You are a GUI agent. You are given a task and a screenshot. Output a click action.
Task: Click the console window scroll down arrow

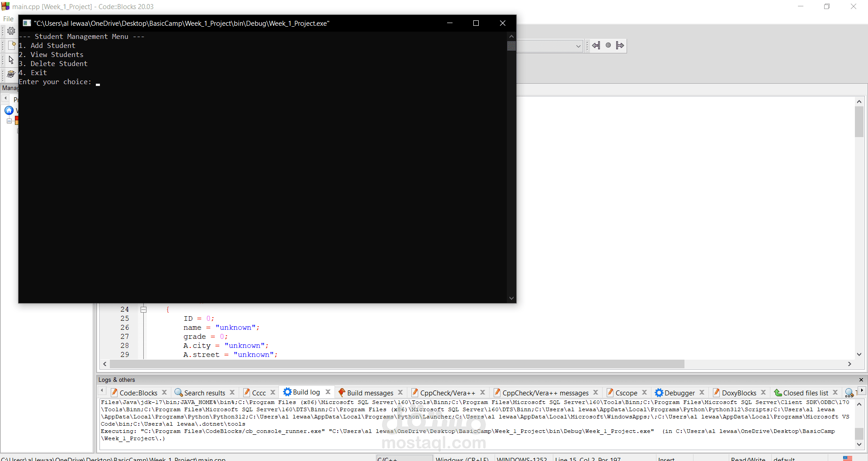511,298
